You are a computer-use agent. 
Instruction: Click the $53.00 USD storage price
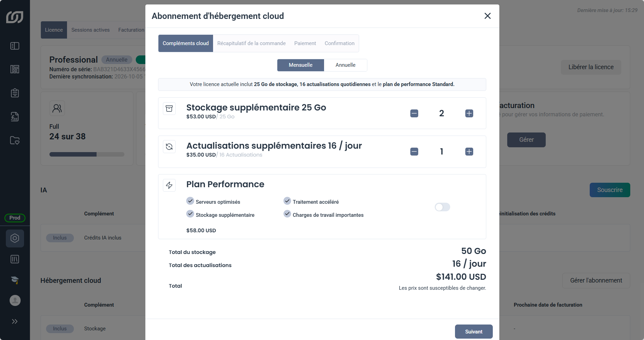point(201,117)
